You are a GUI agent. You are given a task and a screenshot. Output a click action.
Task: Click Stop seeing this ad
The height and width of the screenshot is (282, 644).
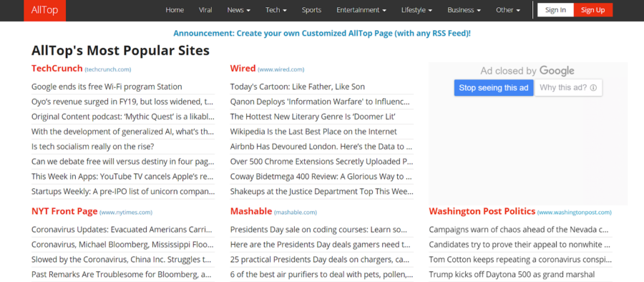494,87
